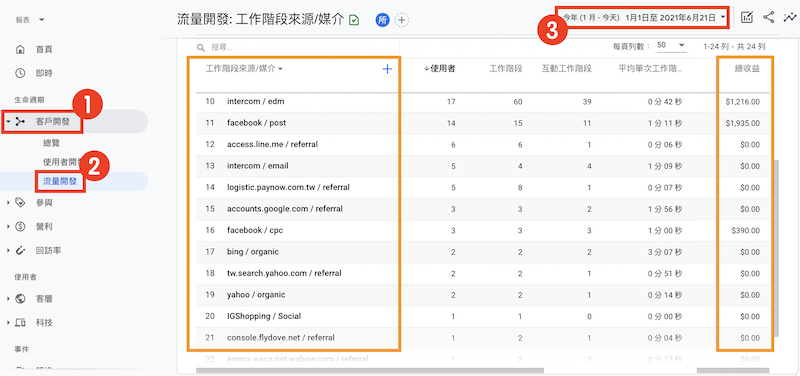The height and width of the screenshot is (376, 800).
Task: Click the 回訪率 magnet icon
Action: (20, 250)
